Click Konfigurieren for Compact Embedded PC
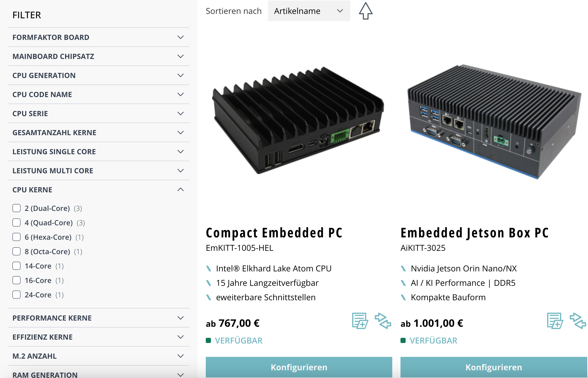Image resolution: width=588 pixels, height=378 pixels. 299,367
